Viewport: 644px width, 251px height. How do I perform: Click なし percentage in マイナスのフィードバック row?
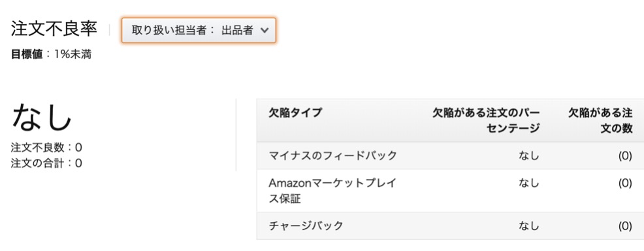tap(528, 156)
